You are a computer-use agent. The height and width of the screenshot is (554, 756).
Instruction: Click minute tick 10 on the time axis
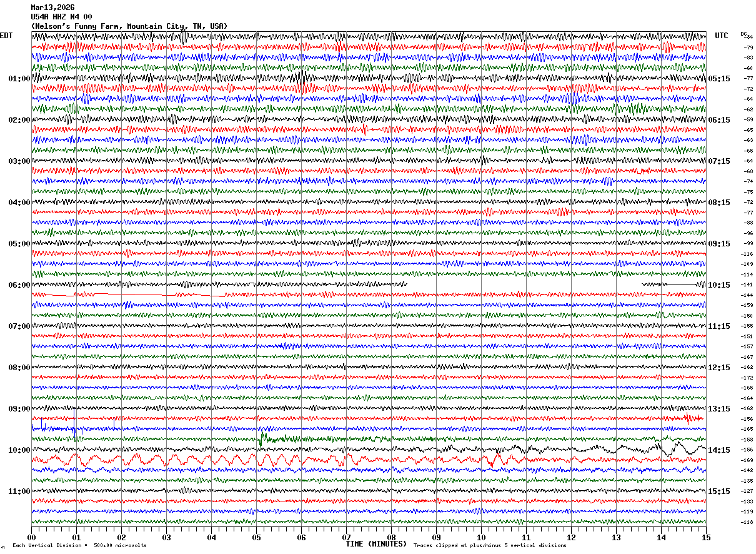click(x=481, y=537)
